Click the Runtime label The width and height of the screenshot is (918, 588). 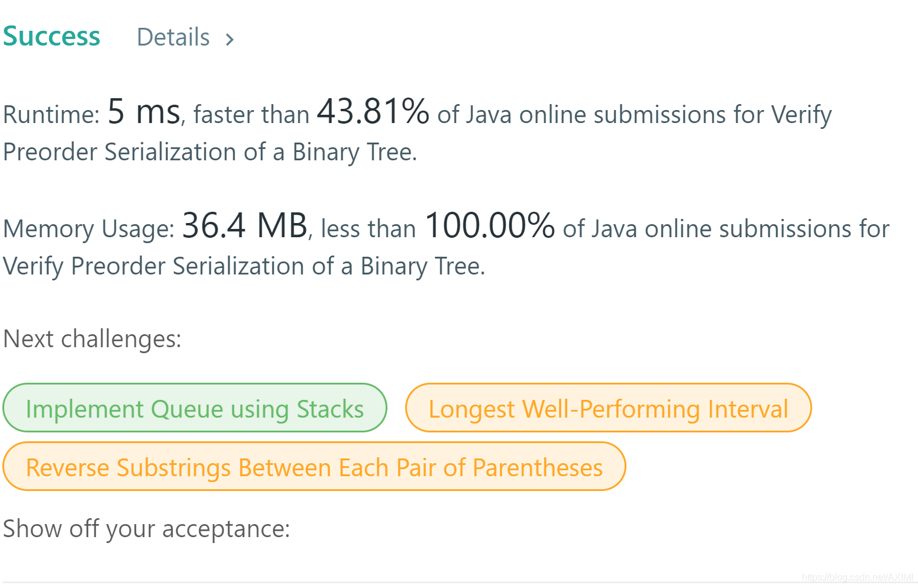point(51,115)
